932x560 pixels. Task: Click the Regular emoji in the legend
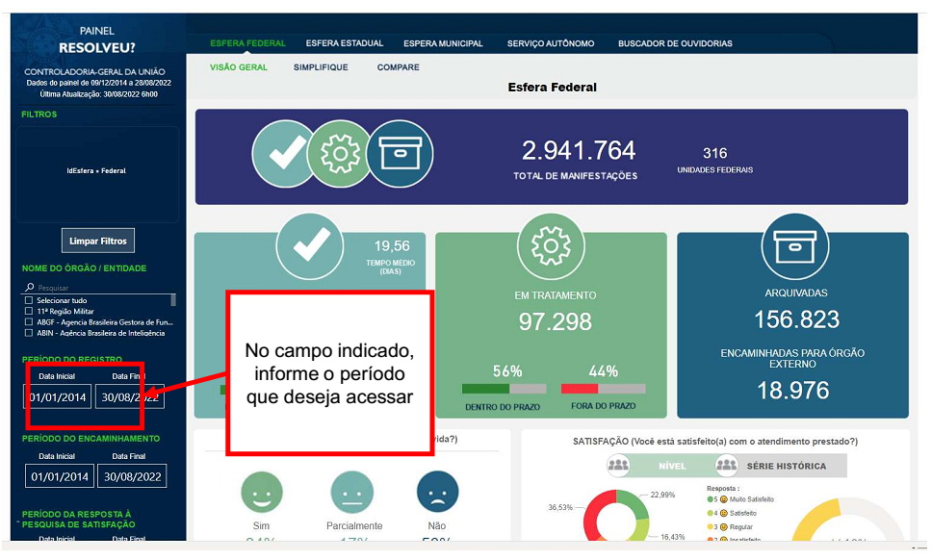tap(723, 526)
